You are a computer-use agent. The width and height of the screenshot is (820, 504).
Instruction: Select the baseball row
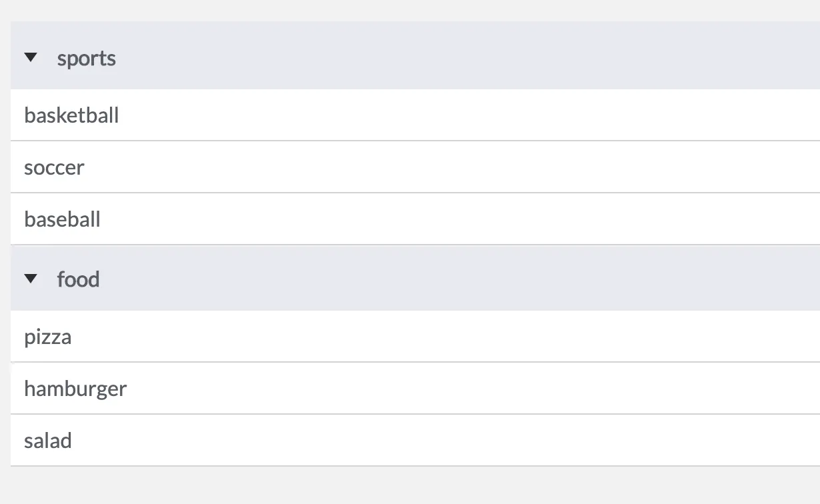point(415,219)
